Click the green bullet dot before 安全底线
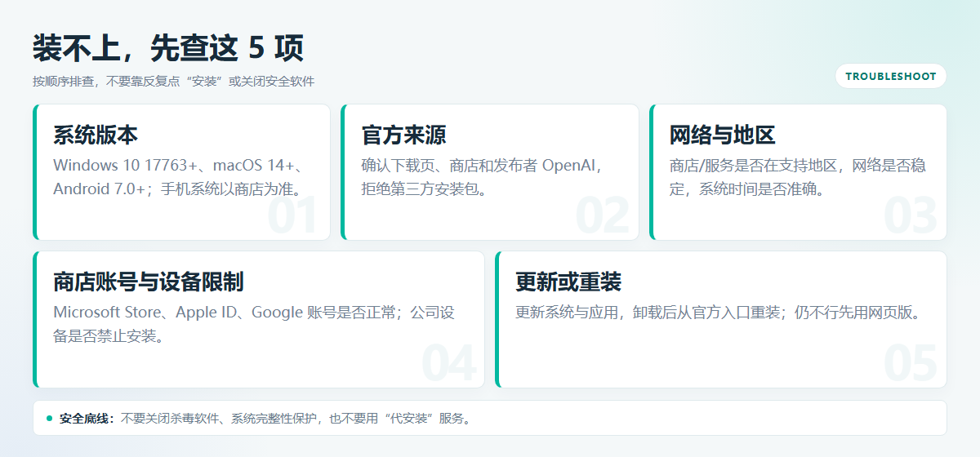The height and width of the screenshot is (457, 980). tap(49, 419)
